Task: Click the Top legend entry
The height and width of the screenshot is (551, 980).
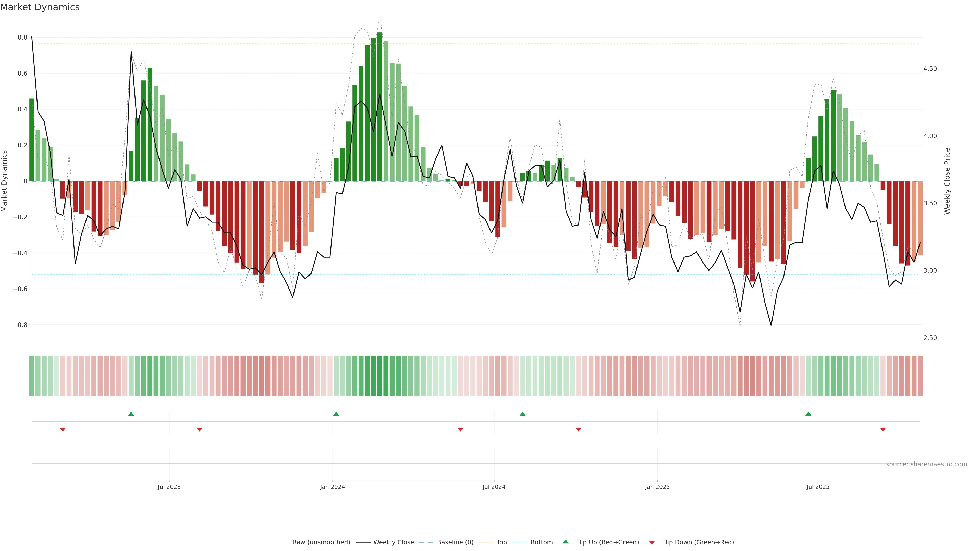Action: click(501, 542)
